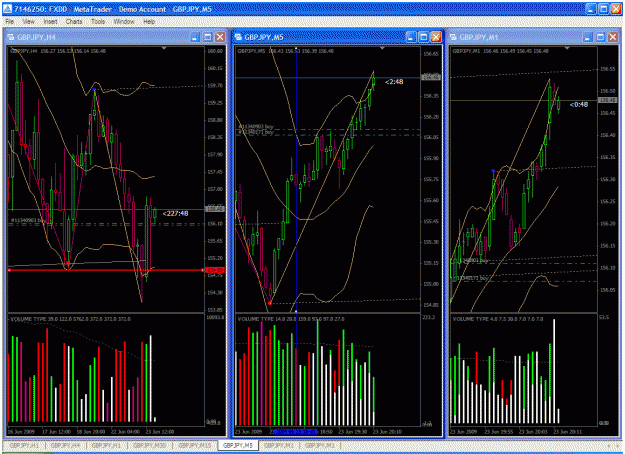This screenshot has height=454, width=625.
Task: Open the File menu
Action: (10, 22)
